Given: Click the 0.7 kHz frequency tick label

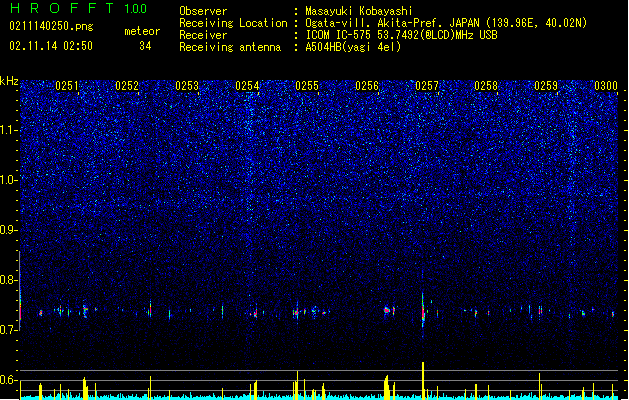Looking at the screenshot, I should (x=9, y=330).
